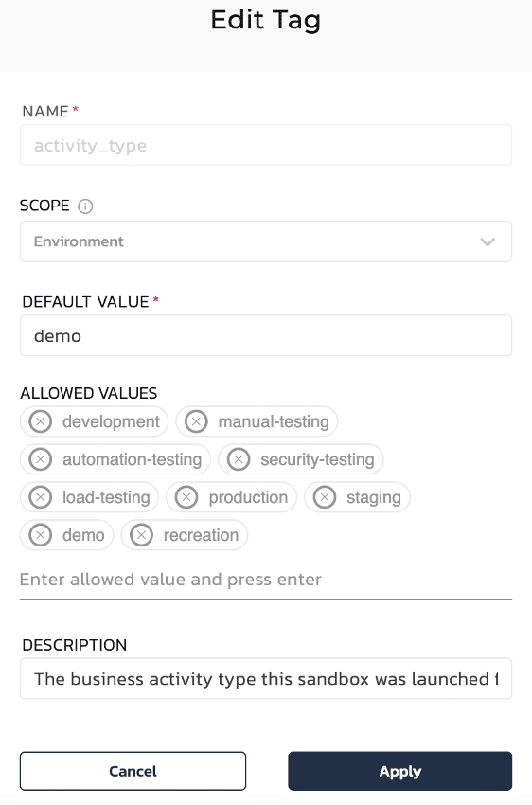Image resolution: width=532 pixels, height=805 pixels.
Task: Focus the Description text field
Action: pos(266,679)
